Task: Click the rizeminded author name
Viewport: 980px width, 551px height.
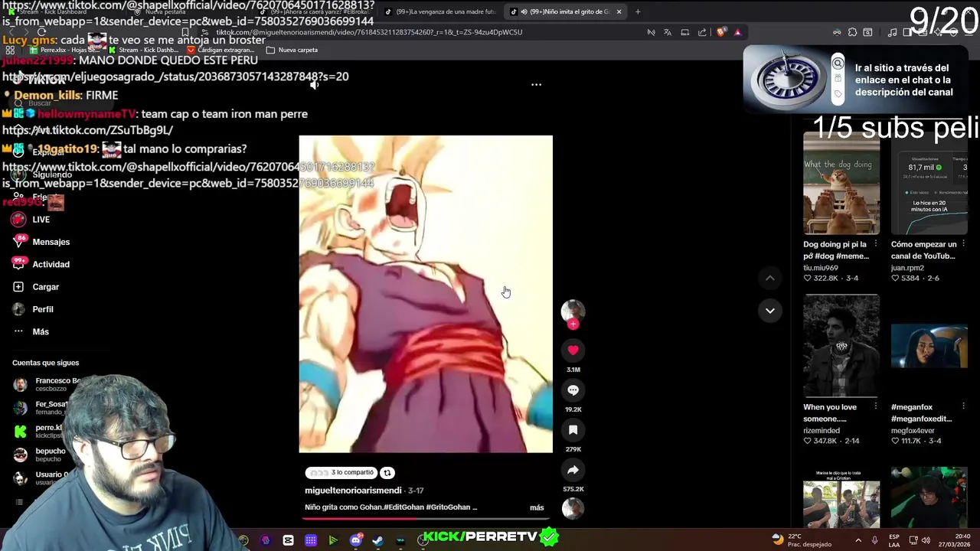Action: point(821,431)
